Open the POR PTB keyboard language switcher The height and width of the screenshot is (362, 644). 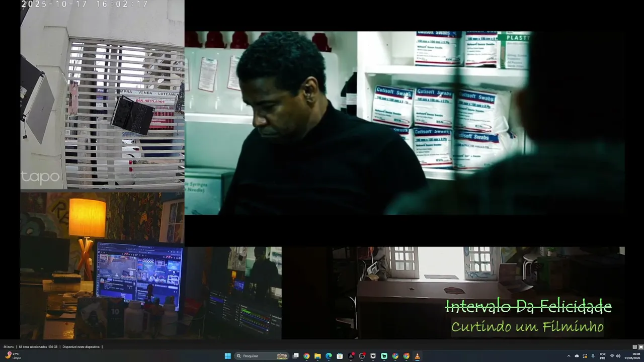tap(602, 356)
